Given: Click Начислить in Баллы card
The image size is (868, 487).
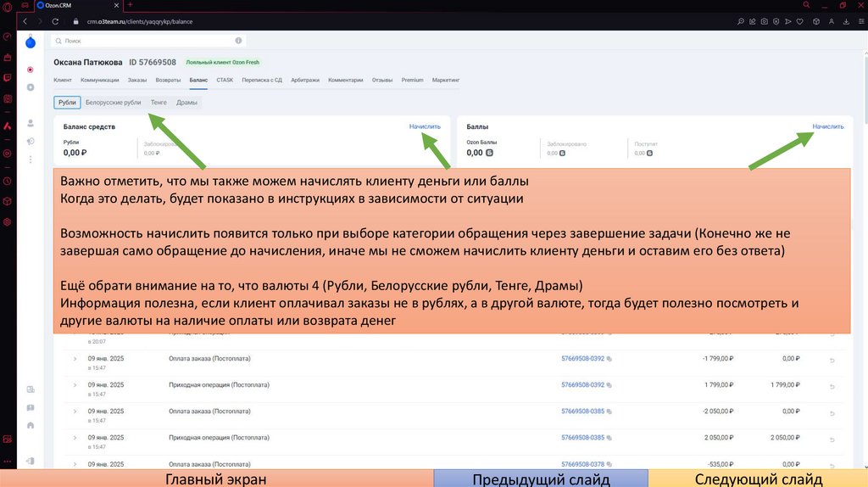Looking at the screenshot, I should pyautogui.click(x=828, y=126).
